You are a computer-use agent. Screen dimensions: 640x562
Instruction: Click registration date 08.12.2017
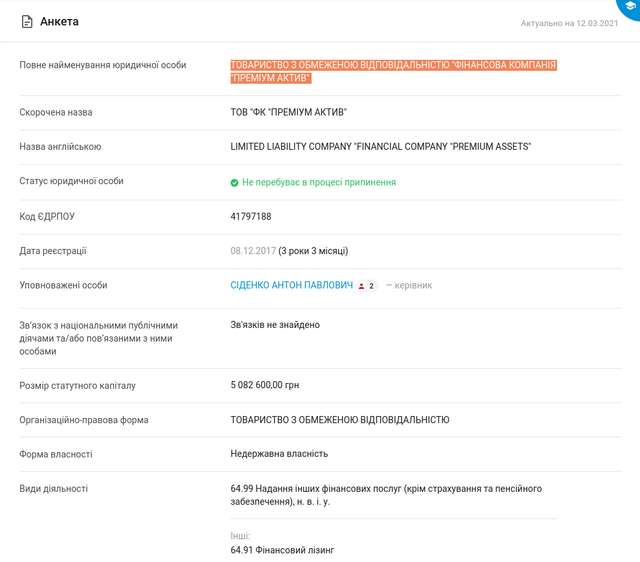[252, 251]
